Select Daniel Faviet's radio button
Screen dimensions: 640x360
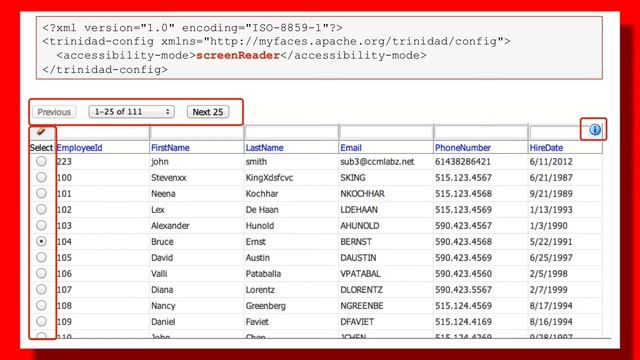41,321
